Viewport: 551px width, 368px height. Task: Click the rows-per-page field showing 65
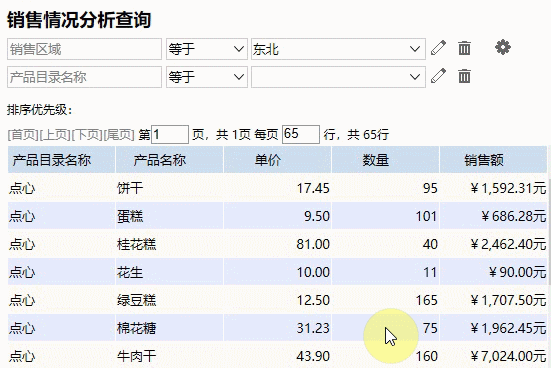pyautogui.click(x=301, y=134)
